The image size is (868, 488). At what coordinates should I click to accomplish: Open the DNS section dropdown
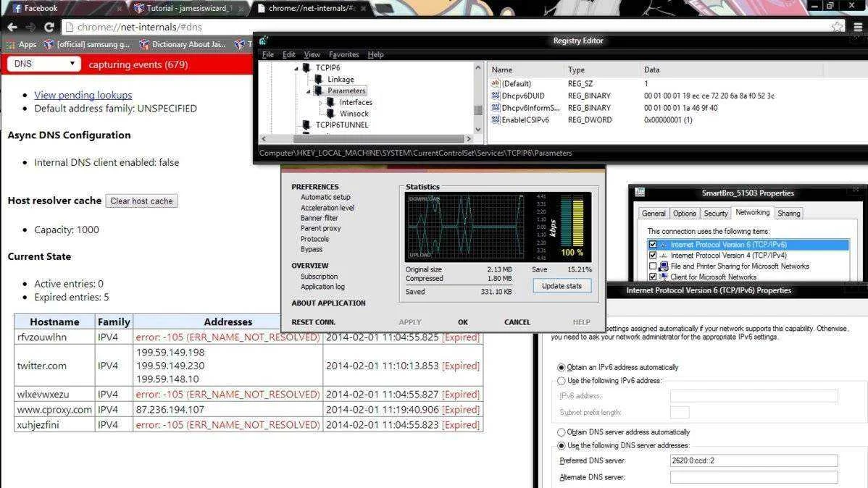coord(43,64)
